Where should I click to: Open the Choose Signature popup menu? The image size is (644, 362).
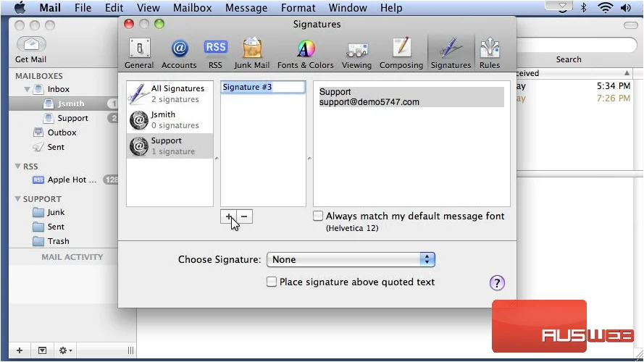pos(351,259)
